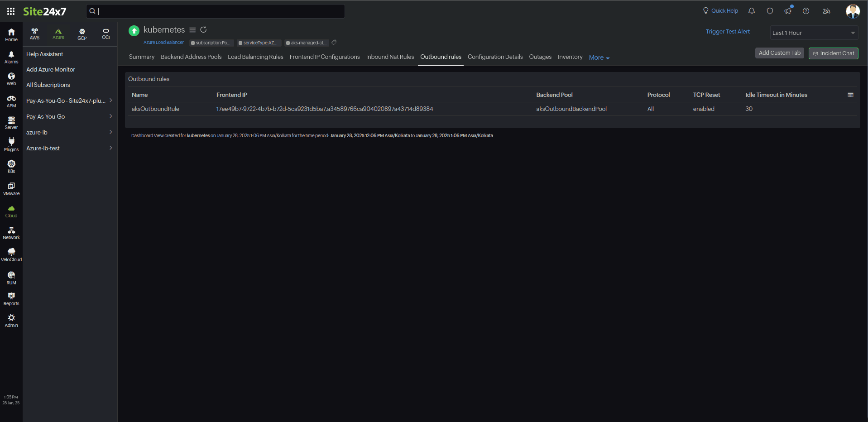Open the notifications bell in header
Screen dimensions: 868x422
point(752,11)
